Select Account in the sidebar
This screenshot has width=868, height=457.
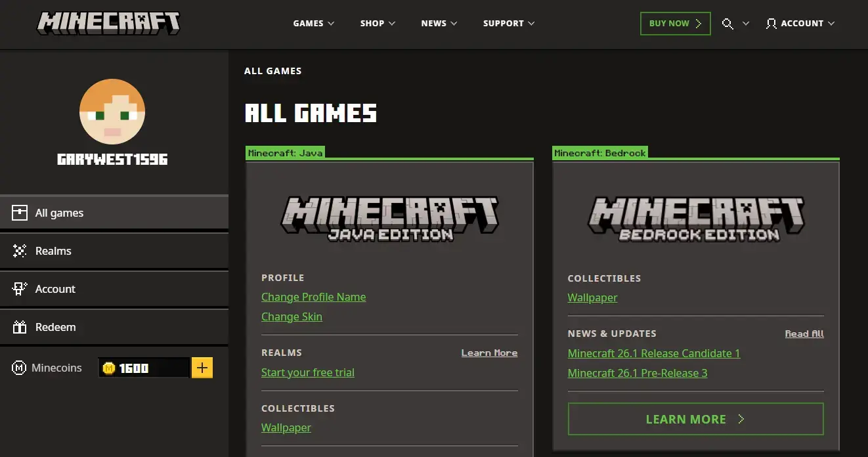(x=114, y=289)
